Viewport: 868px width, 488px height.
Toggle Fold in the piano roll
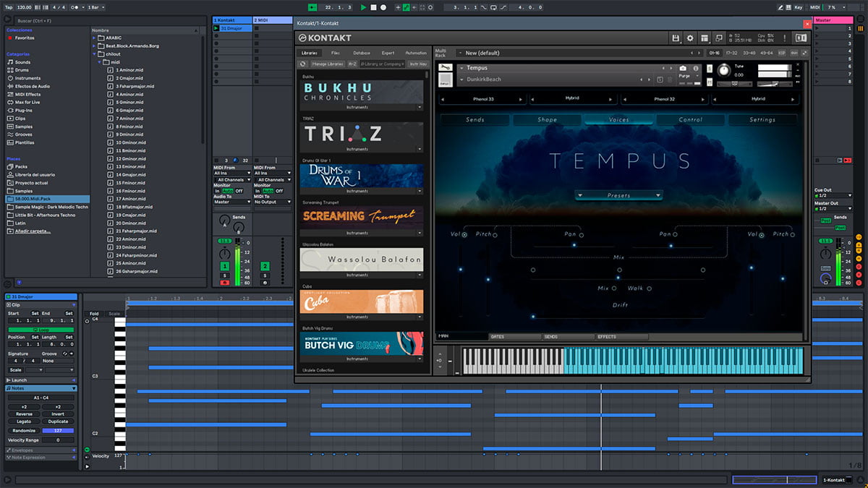click(94, 314)
